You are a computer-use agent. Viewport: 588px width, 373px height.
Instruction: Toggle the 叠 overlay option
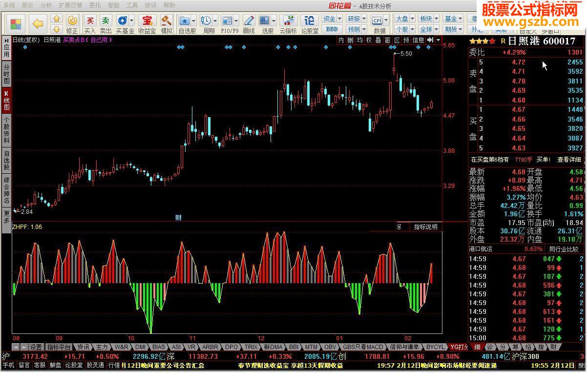pos(378,40)
